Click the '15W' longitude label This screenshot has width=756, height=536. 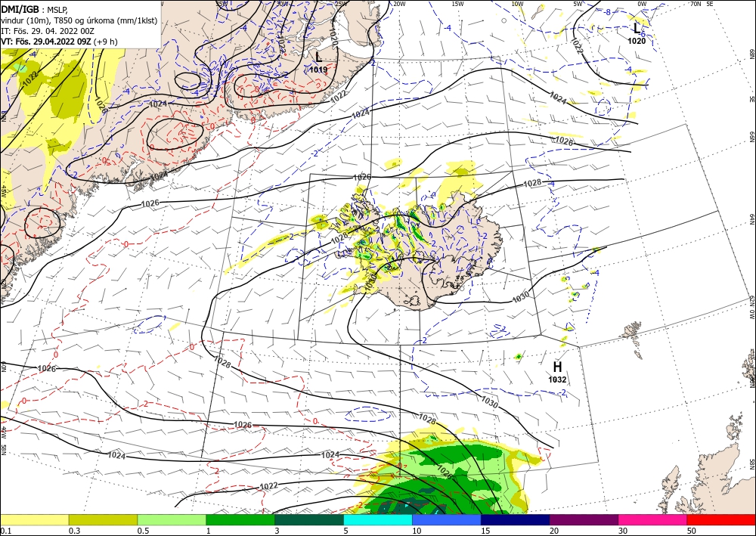click(x=458, y=4)
